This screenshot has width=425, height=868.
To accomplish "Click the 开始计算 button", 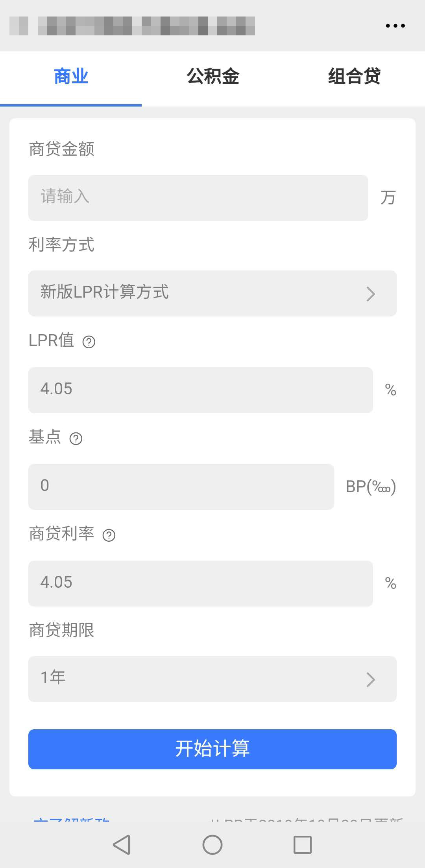I will pos(213,749).
